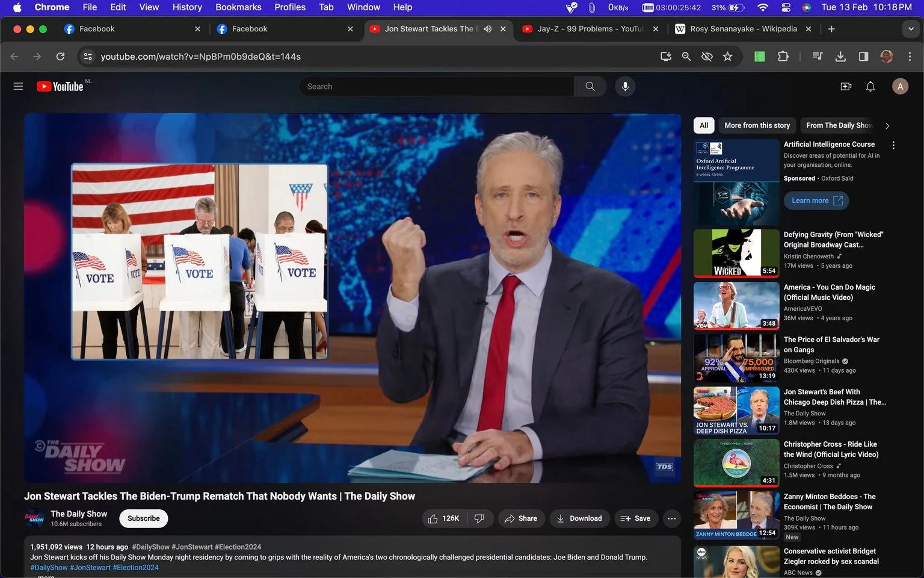Image resolution: width=924 pixels, height=578 pixels.
Task: Open the YouTube account avatar menu
Action: click(x=900, y=86)
